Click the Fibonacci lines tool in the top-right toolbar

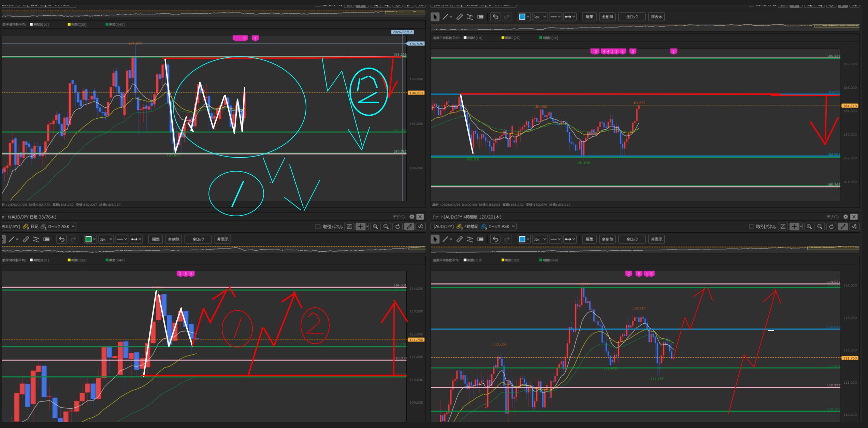[x=470, y=17]
